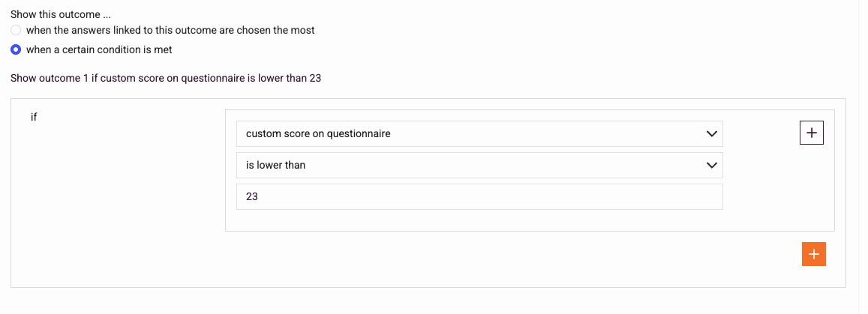Click the "if" label in the rule box
The height and width of the screenshot is (314, 868).
click(x=34, y=117)
